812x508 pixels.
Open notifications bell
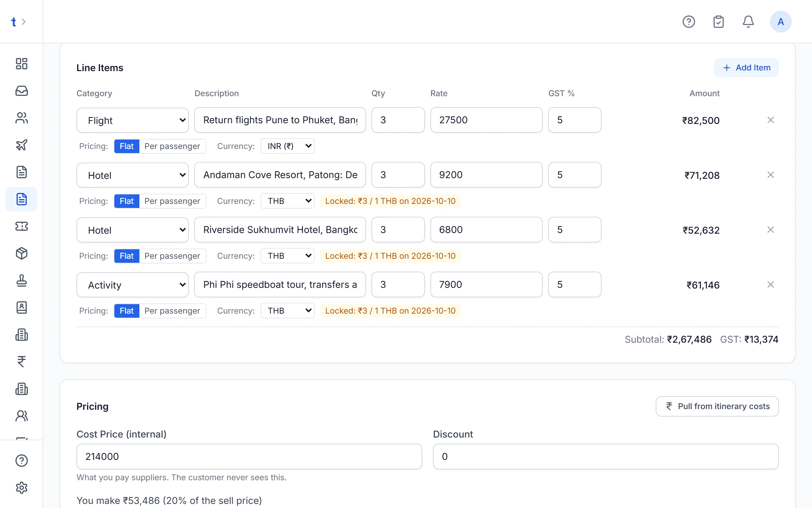pos(748,22)
